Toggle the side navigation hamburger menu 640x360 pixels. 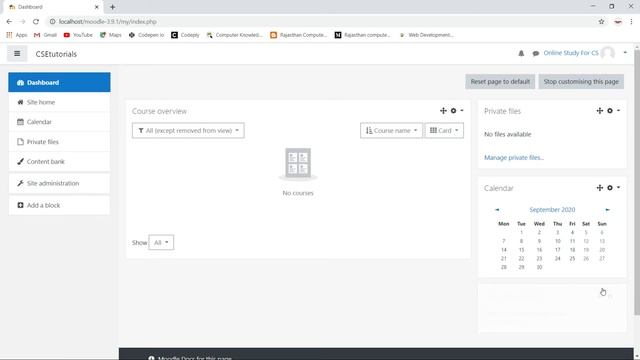click(17, 53)
